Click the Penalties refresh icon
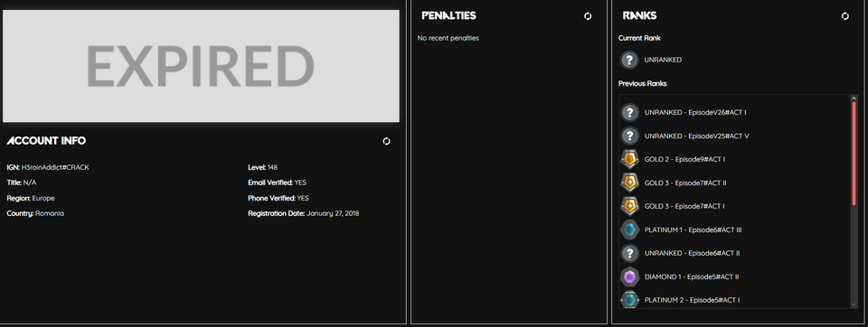The width and height of the screenshot is (868, 327). tap(588, 16)
